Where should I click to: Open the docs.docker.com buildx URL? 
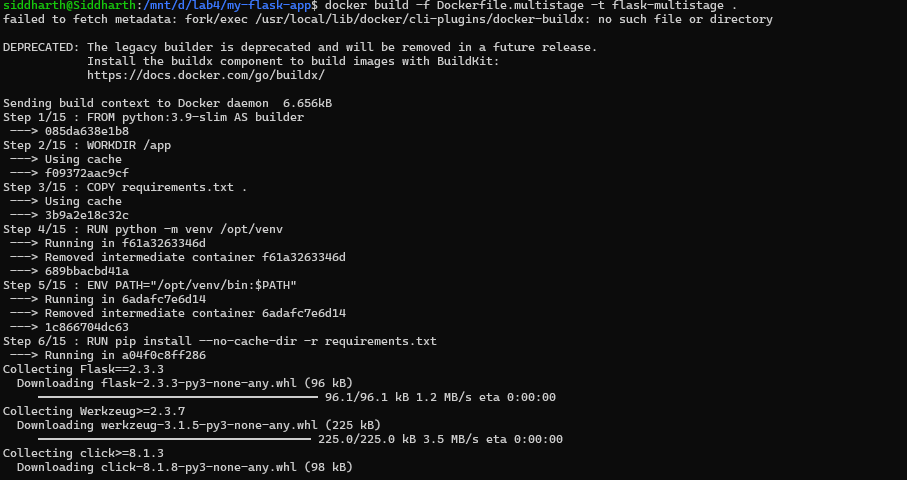pyautogui.click(x=206, y=75)
